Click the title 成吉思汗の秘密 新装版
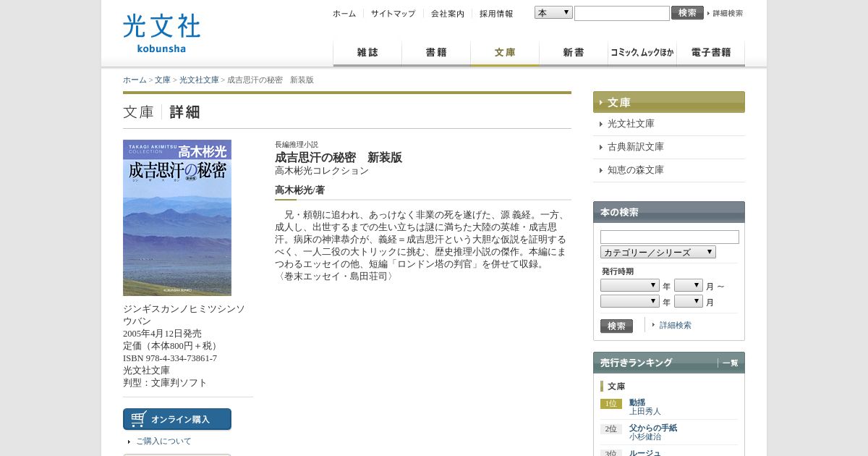This screenshot has width=868, height=456. tap(339, 158)
